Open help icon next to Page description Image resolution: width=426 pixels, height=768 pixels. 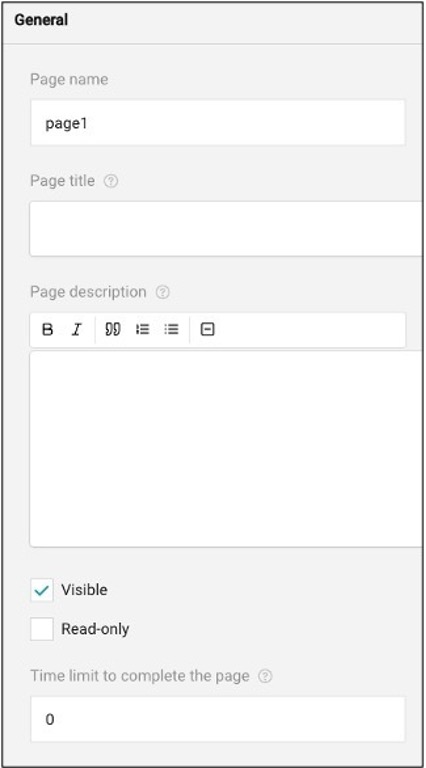(163, 292)
